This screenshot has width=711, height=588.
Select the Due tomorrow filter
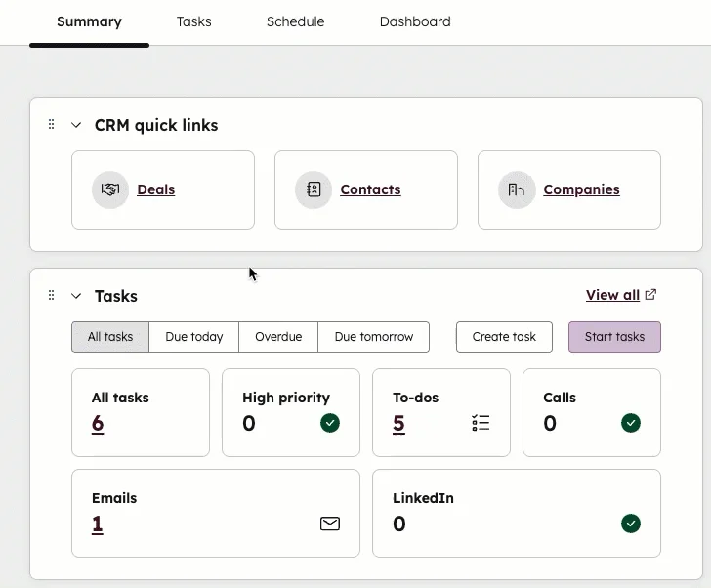point(373,337)
